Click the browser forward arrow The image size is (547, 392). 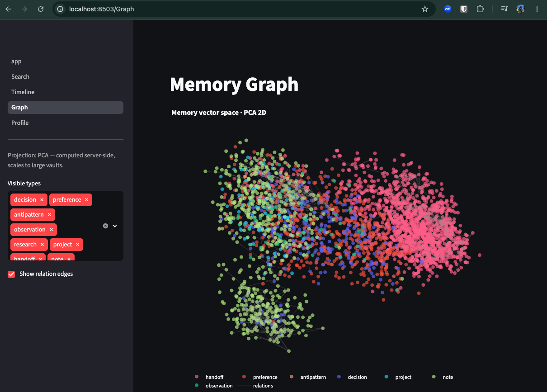[24, 9]
